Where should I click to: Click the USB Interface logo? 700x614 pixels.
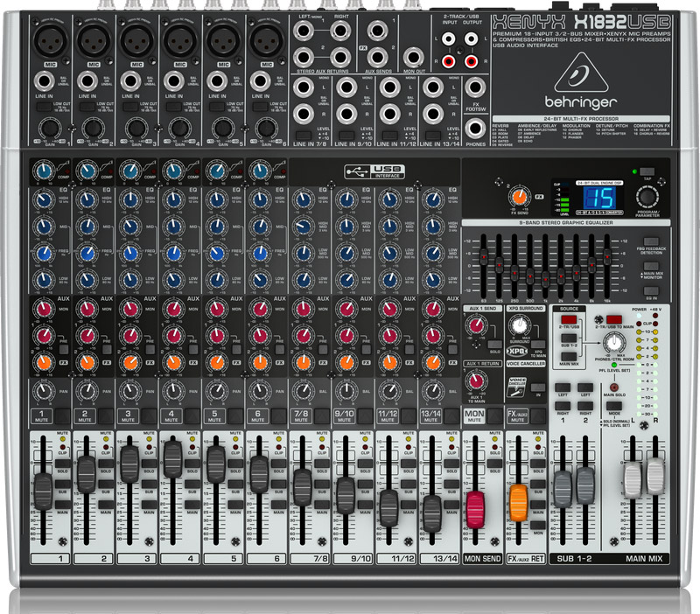tap(374, 171)
